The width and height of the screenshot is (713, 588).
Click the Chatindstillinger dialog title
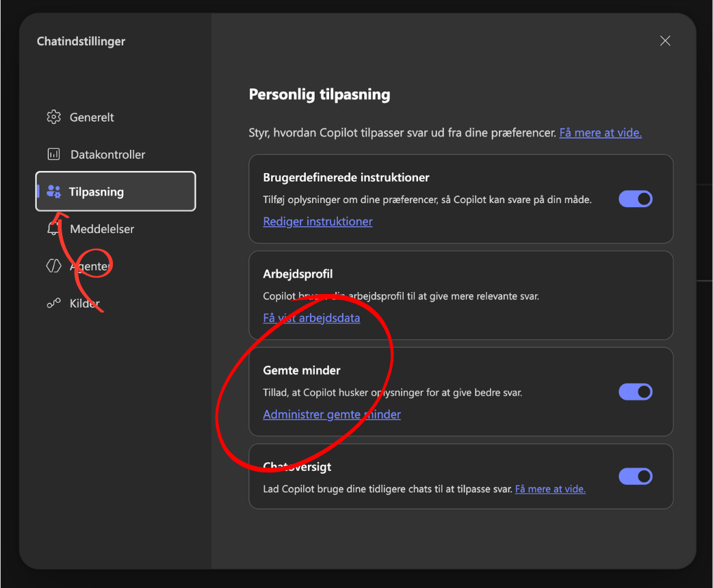point(81,41)
